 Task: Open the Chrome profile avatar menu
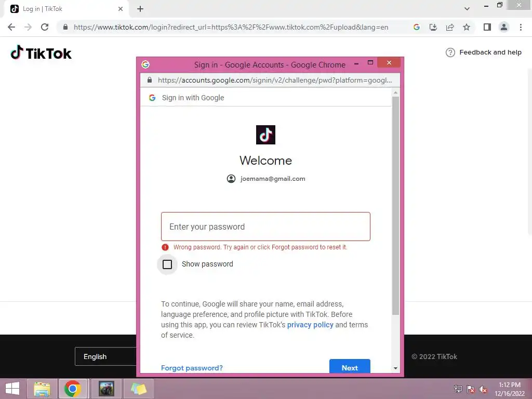504,27
